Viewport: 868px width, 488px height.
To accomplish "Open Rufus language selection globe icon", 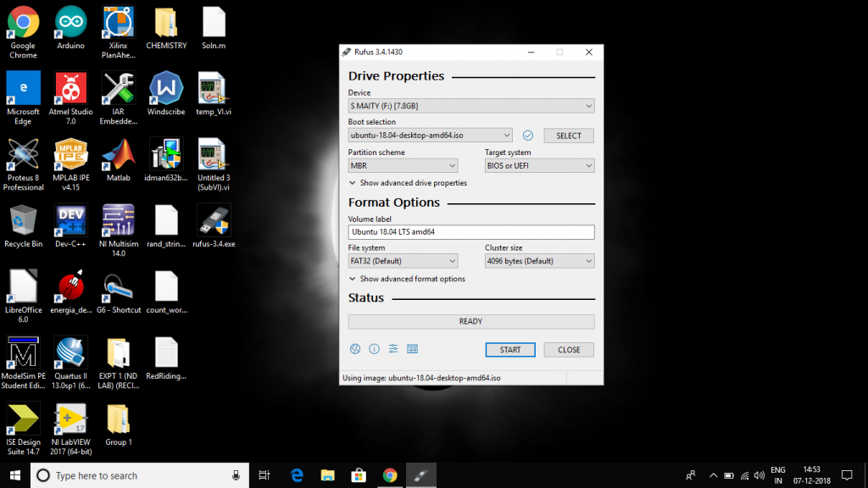I will 355,349.
